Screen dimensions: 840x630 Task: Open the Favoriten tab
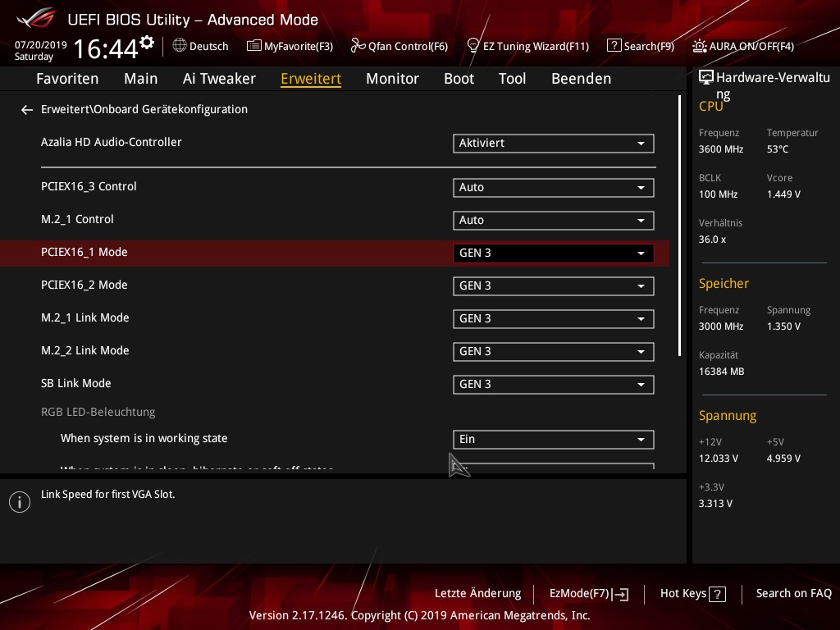pos(67,79)
